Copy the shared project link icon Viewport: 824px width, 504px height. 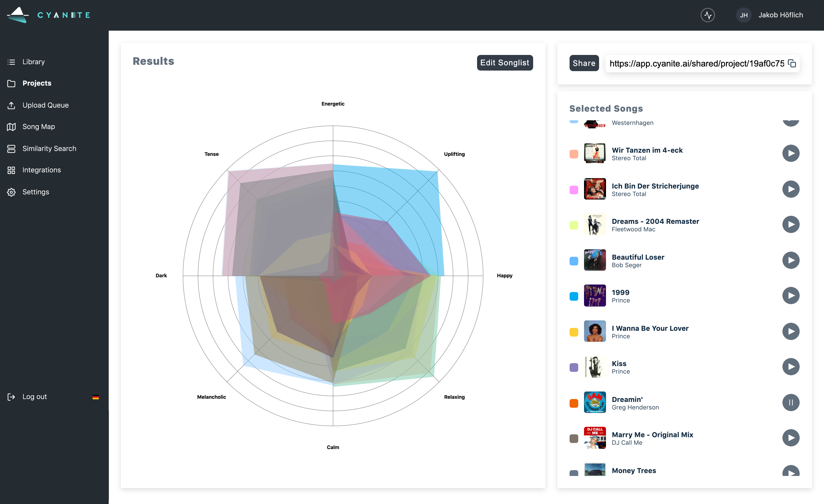(x=792, y=63)
